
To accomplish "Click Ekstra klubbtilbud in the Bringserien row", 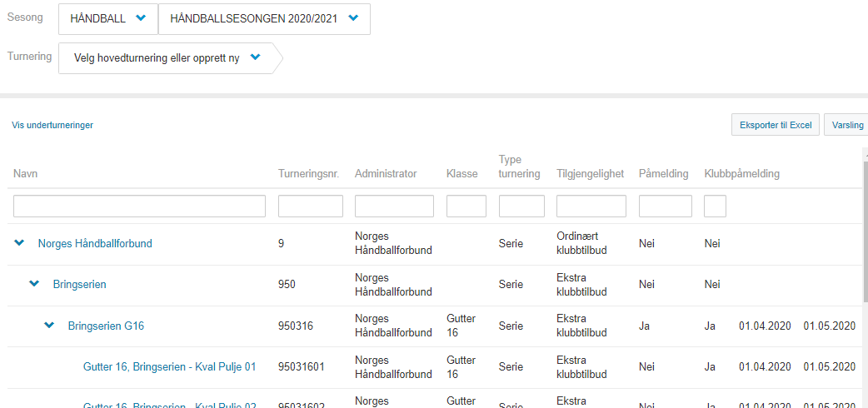I will pyautogui.click(x=581, y=285).
